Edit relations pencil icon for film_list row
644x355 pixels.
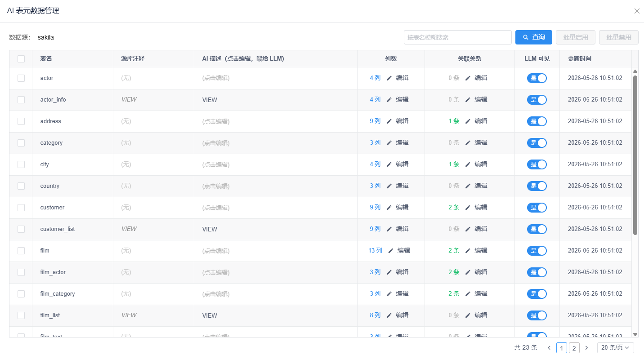468,315
